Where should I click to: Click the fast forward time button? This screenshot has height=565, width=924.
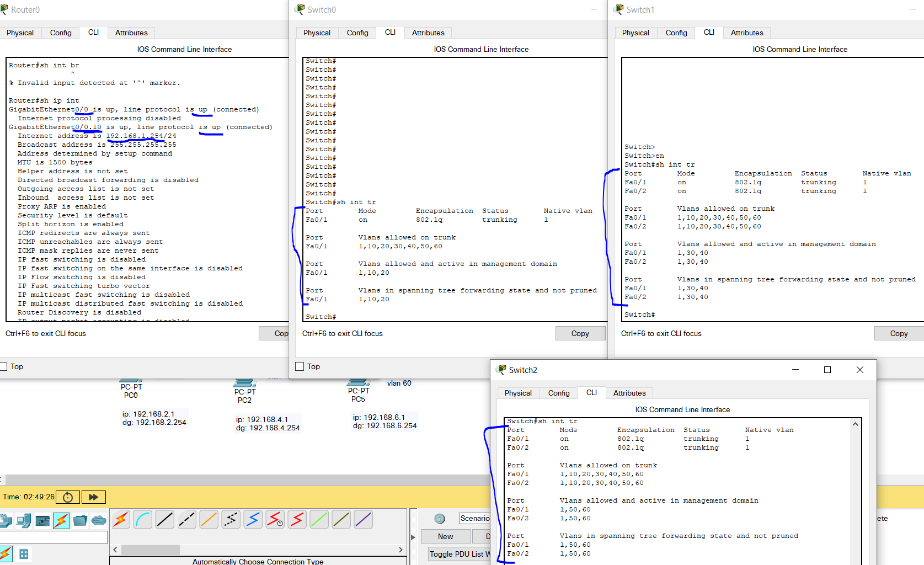(x=93, y=497)
